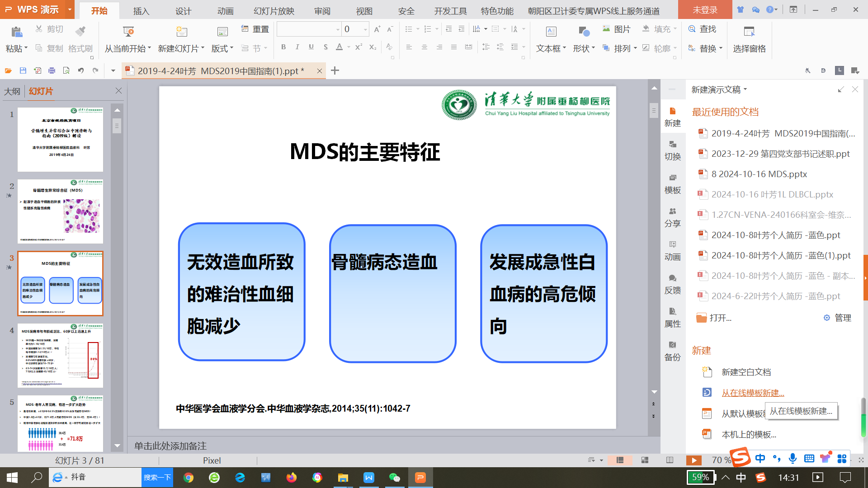Open Selection Pane icon in ribbon
868x488 pixels.
[x=749, y=32]
